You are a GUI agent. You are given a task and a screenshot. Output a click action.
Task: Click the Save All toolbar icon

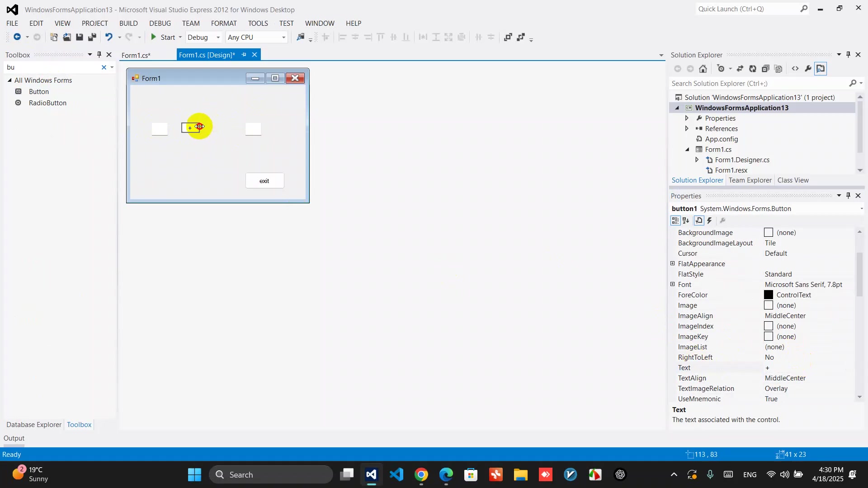pos(92,37)
